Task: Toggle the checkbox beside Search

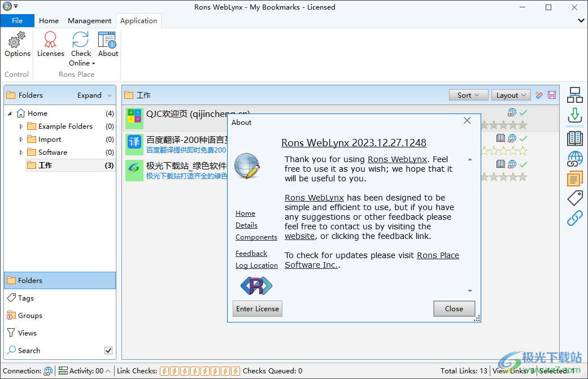Action: point(108,351)
